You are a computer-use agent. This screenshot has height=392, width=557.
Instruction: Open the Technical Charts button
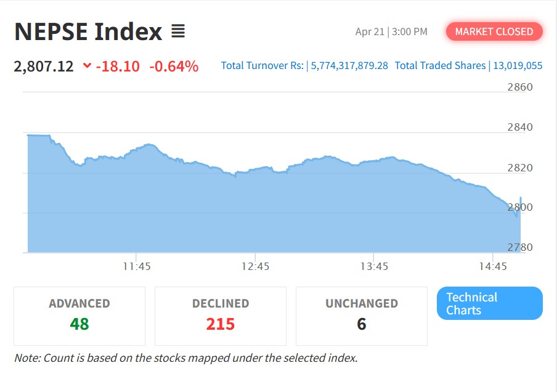pos(489,303)
